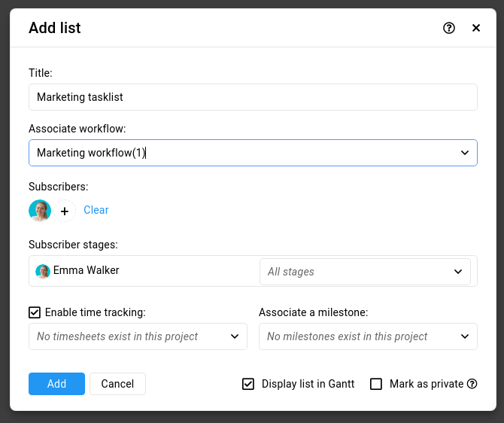Viewport: 504px width, 423px height.
Task: Select Emma Walker in Subscriber stages
Action: [87, 270]
